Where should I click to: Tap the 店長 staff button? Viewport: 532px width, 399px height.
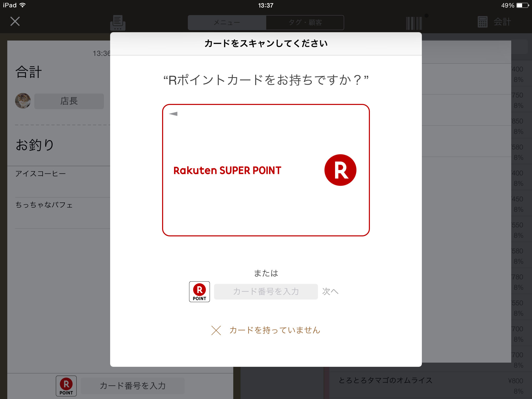pyautogui.click(x=69, y=101)
